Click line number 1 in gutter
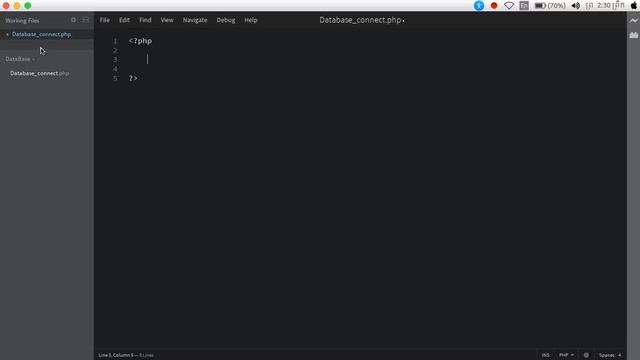Screen dimensions: 640x360 click(115, 41)
